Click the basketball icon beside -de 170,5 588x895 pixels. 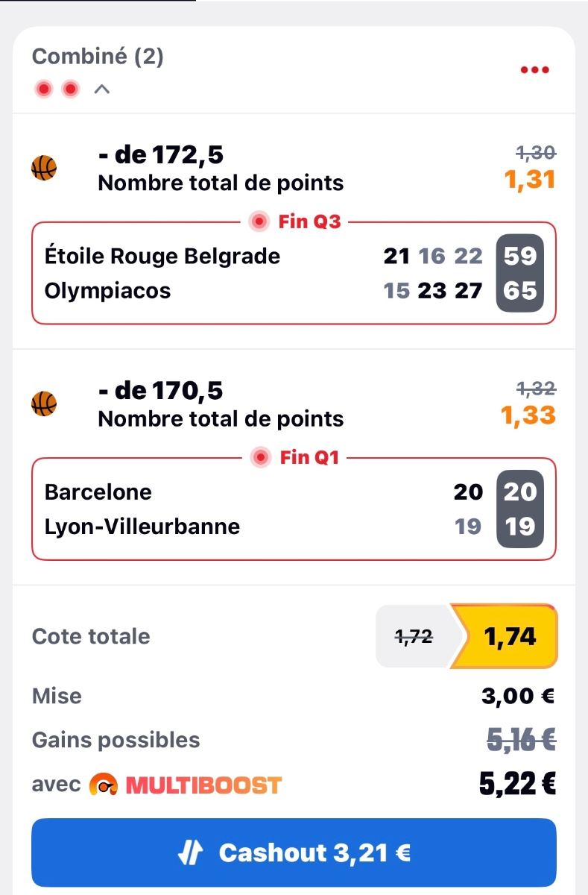pyautogui.click(x=44, y=403)
